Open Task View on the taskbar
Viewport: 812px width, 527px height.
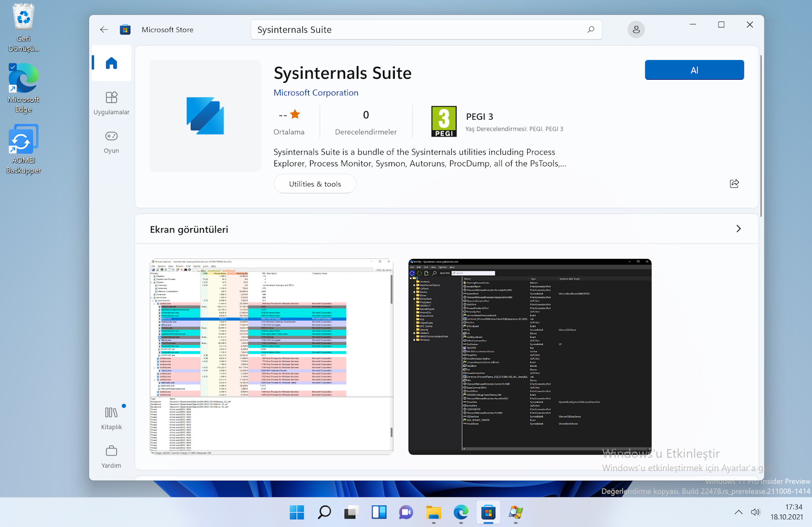351,512
